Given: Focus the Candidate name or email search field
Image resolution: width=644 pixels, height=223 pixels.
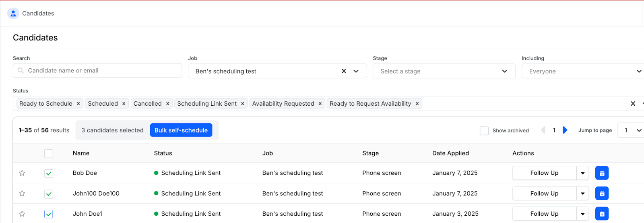Looking at the screenshot, I should click(x=97, y=71).
